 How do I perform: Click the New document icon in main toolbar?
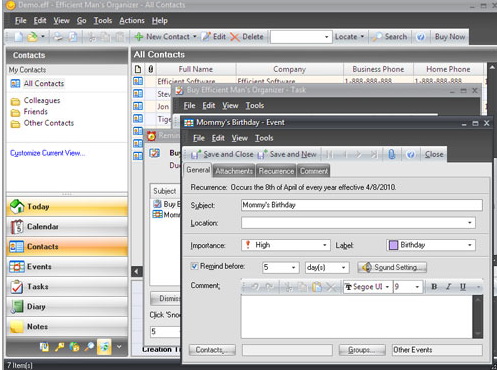click(18, 37)
